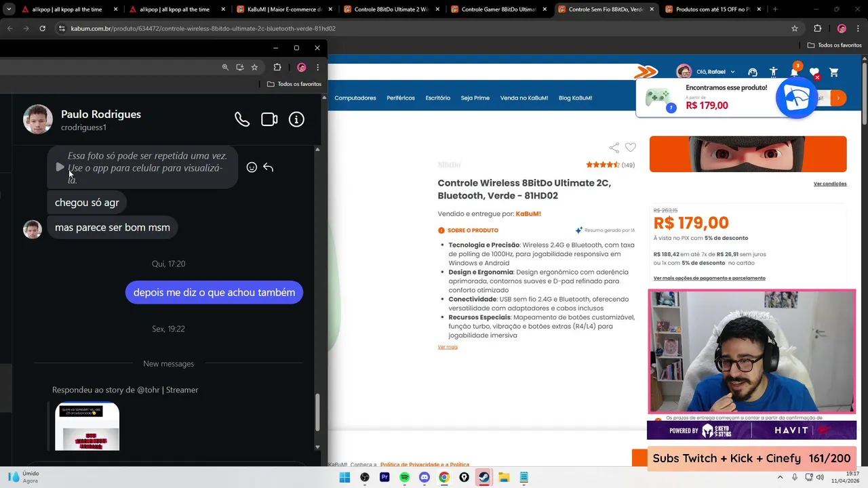Open 'Ver mais opções de pagamento e parcelamento'
868x488 pixels.
point(709,278)
